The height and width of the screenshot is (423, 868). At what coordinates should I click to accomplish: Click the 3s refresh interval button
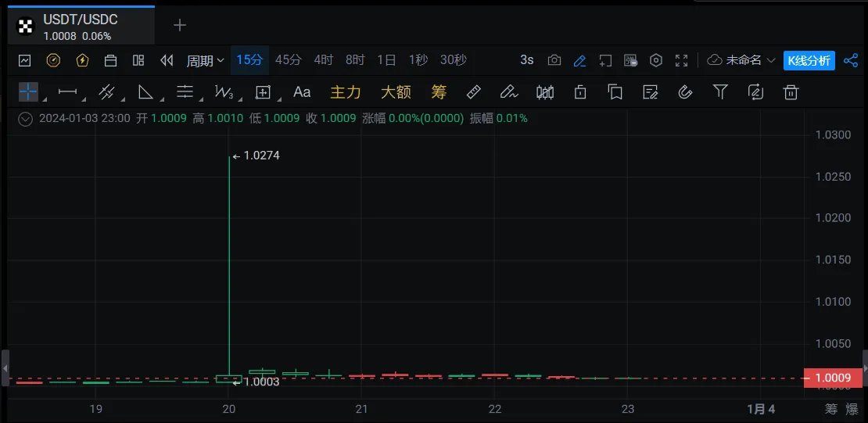tap(527, 60)
